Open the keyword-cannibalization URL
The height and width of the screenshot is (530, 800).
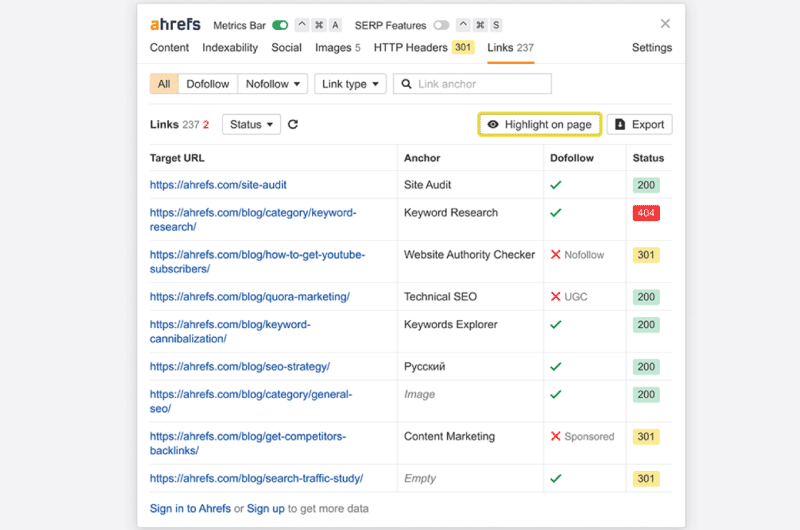coord(230,332)
